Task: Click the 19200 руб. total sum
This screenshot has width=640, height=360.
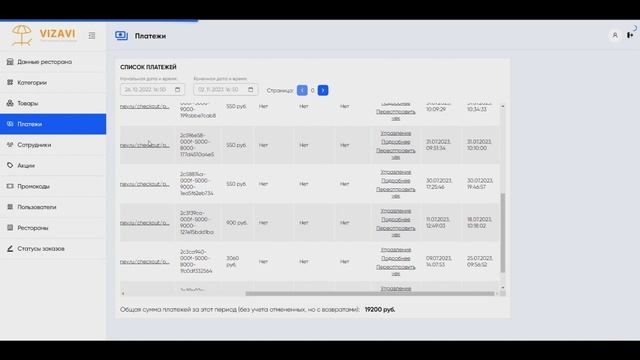Action: 380,310
